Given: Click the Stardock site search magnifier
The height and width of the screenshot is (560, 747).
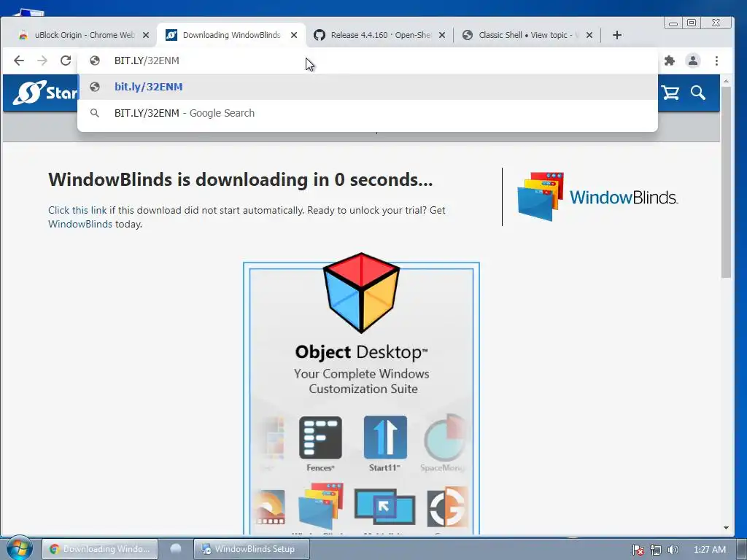Looking at the screenshot, I should [x=698, y=93].
